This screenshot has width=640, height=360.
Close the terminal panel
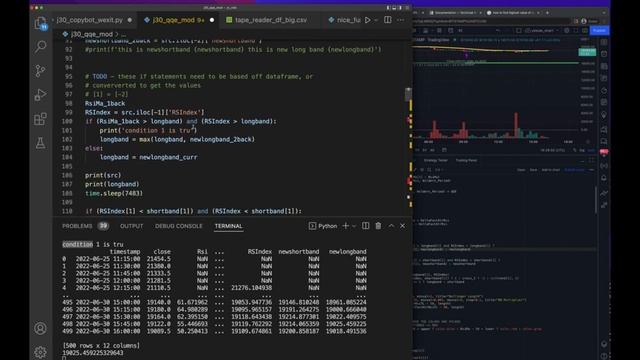[402, 226]
